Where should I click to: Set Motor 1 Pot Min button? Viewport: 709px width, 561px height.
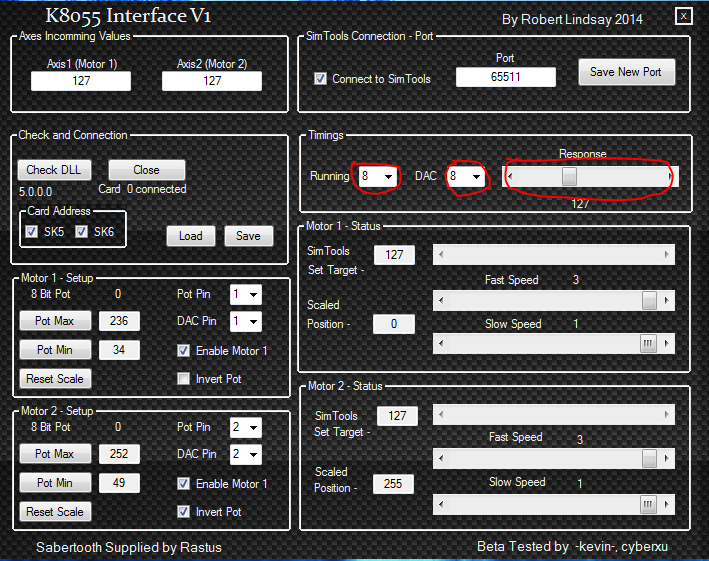coord(55,350)
